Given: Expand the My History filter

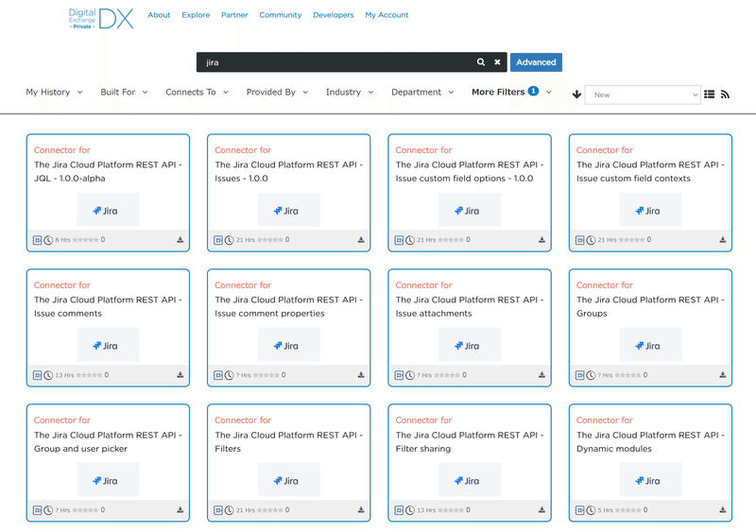Looking at the screenshot, I should (54, 92).
